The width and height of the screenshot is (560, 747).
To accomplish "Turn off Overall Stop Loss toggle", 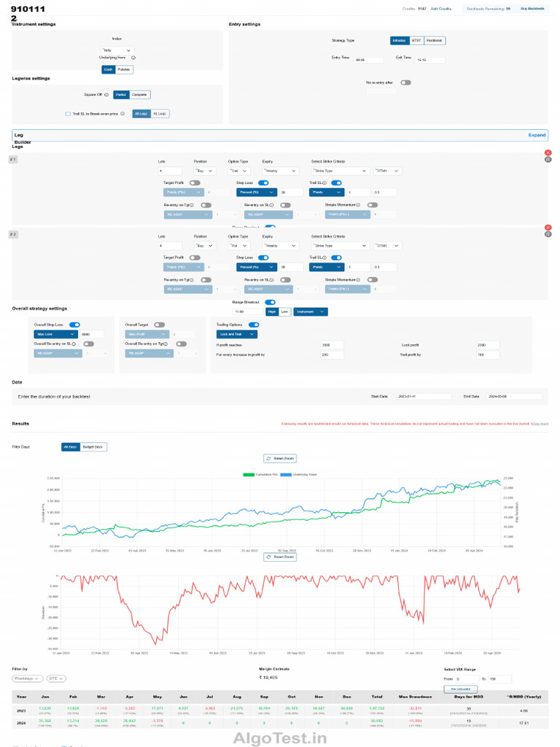I will 75,325.
